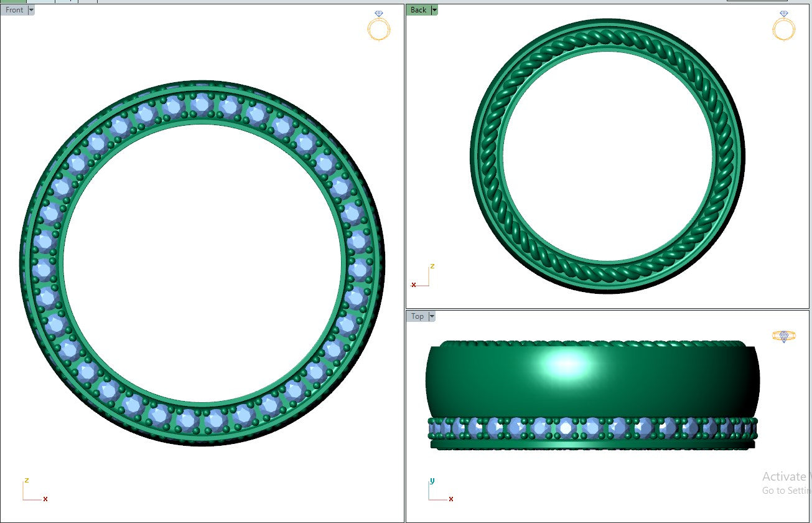Expand the Top viewport menu arrow
Viewport: 812px width, 523px height.
[x=432, y=316]
